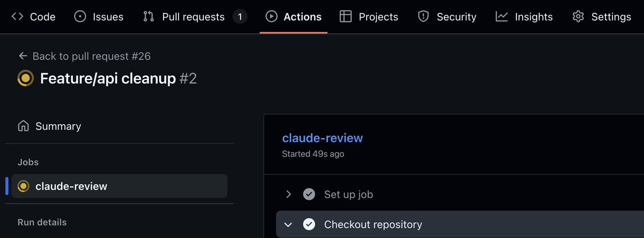Go to the Issues tab
Viewport: 644px width, 238px height.
point(99,17)
